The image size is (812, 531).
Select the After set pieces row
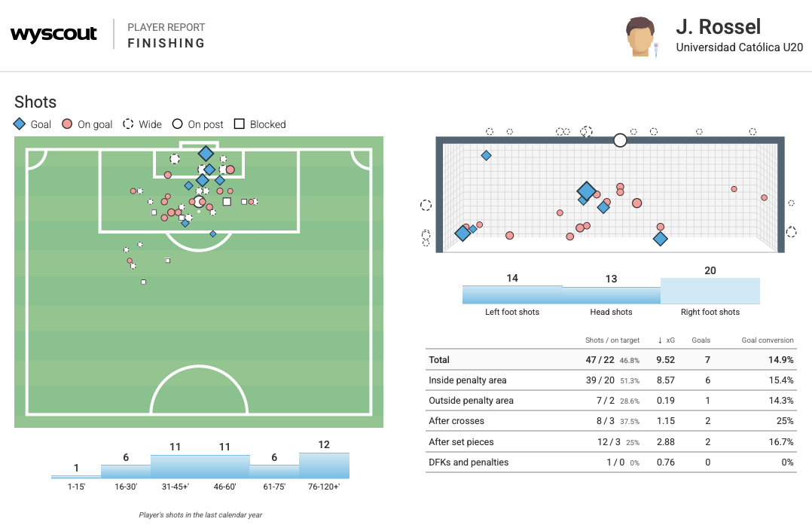[x=611, y=442]
